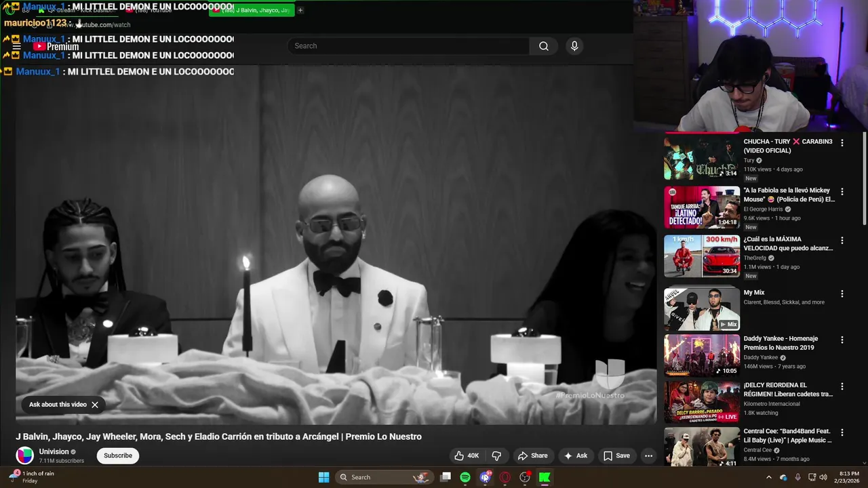Dismiss the Ask about this video chip

pos(95,405)
